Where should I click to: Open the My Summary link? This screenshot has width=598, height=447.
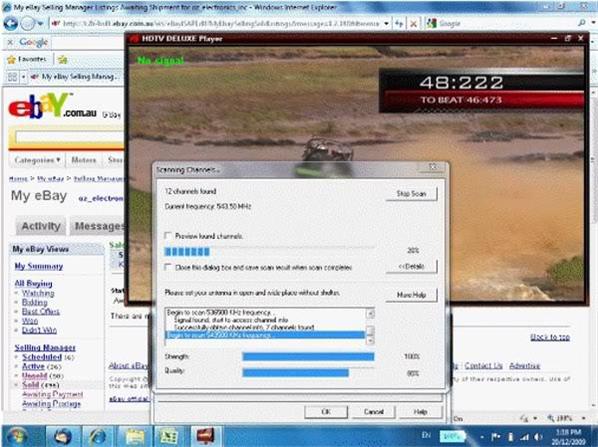39,266
